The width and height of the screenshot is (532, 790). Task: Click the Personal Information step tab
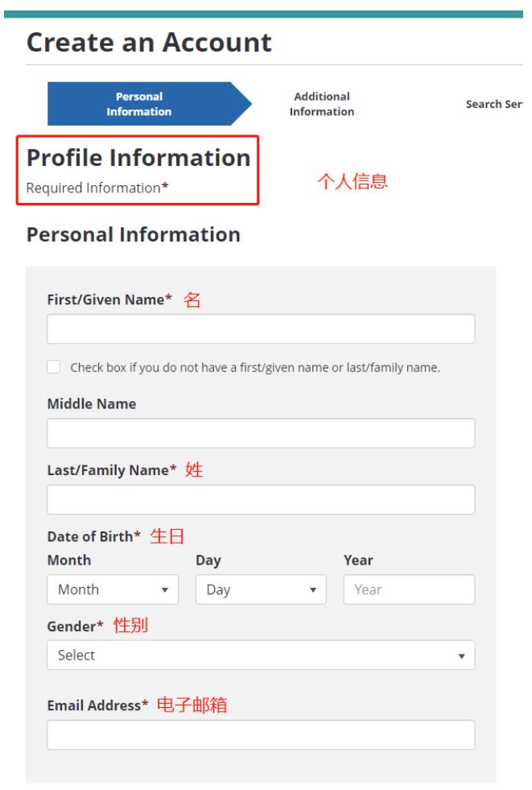[138, 104]
